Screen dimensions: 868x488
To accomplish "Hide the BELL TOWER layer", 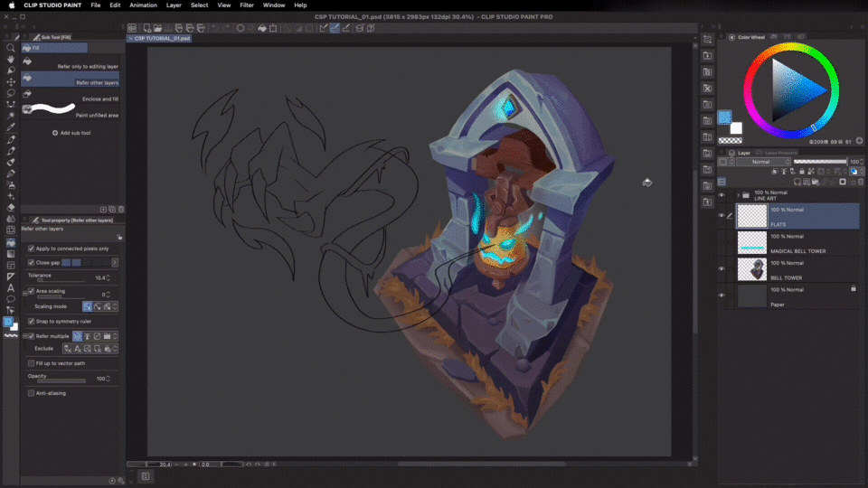I will pos(722,268).
